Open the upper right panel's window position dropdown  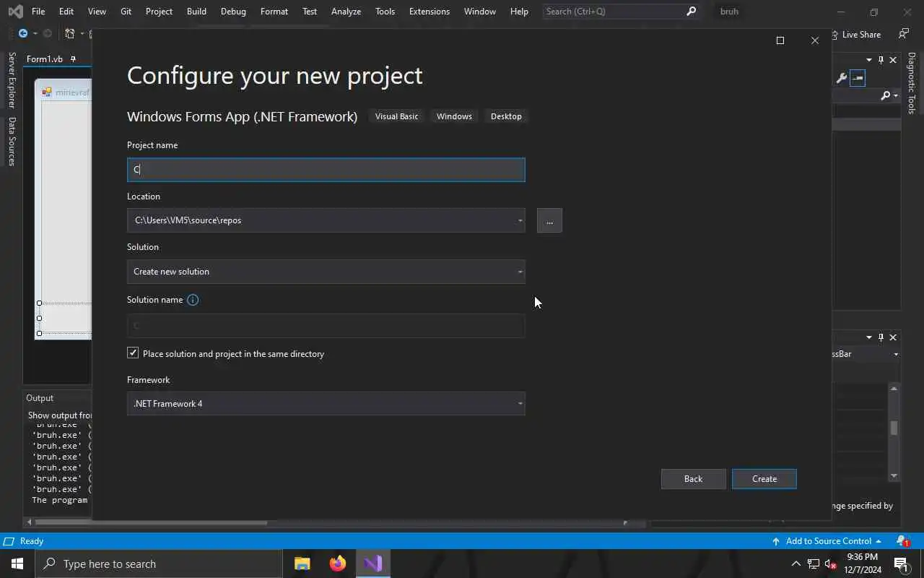[x=869, y=60]
